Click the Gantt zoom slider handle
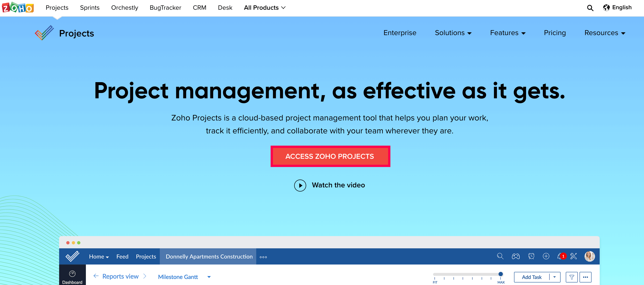Screen dimensions: 644x285 (501, 274)
